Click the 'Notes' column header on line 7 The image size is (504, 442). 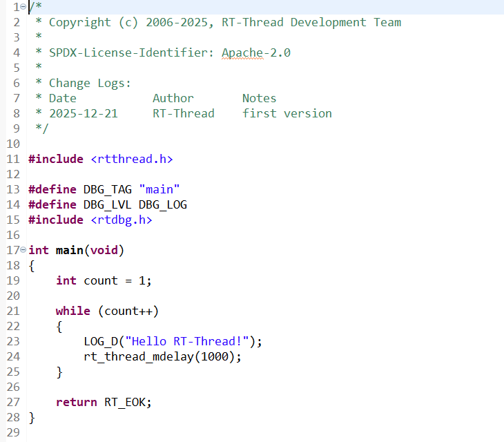[x=260, y=98]
